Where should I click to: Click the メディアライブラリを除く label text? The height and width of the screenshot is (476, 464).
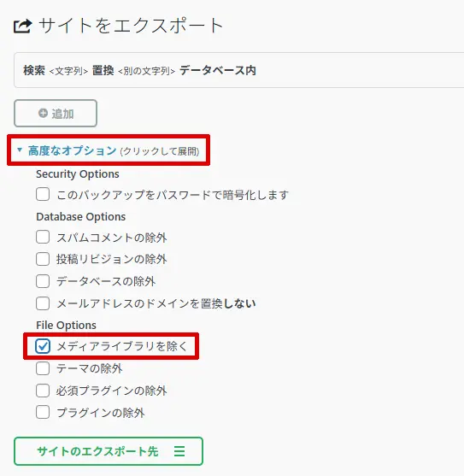click(122, 346)
